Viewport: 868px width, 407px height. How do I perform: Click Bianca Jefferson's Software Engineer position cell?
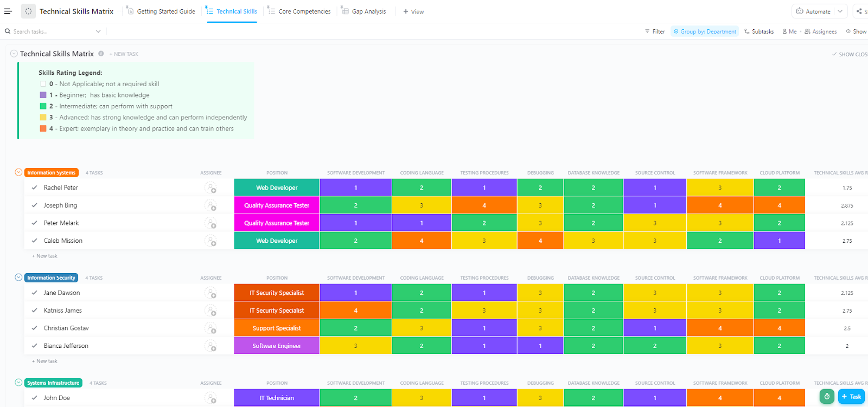point(277,346)
